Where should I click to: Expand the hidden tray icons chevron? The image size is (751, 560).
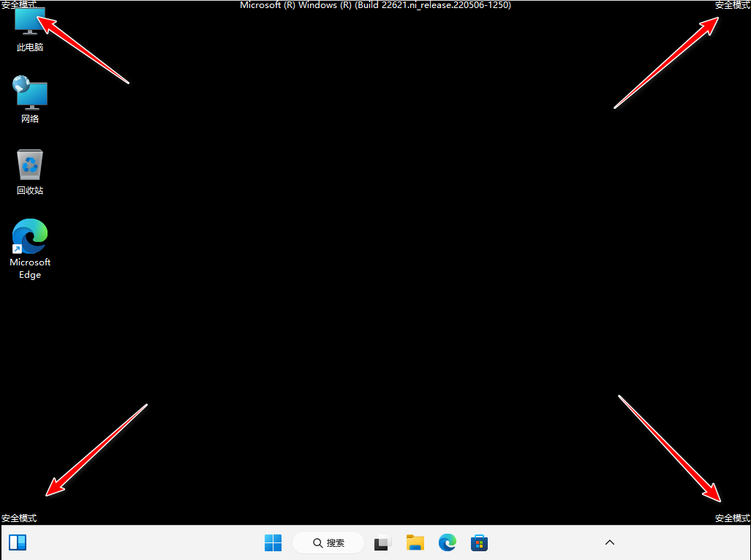[x=610, y=542]
